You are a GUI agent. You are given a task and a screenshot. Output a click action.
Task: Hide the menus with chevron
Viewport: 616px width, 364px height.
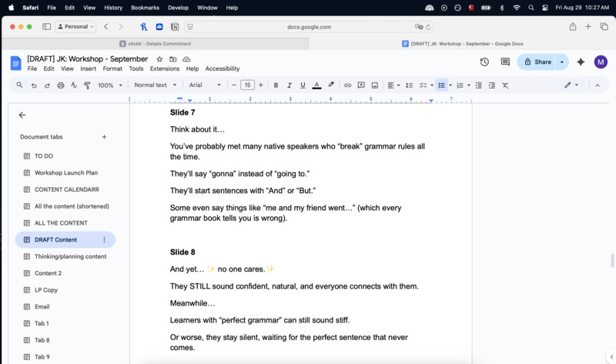coord(598,85)
